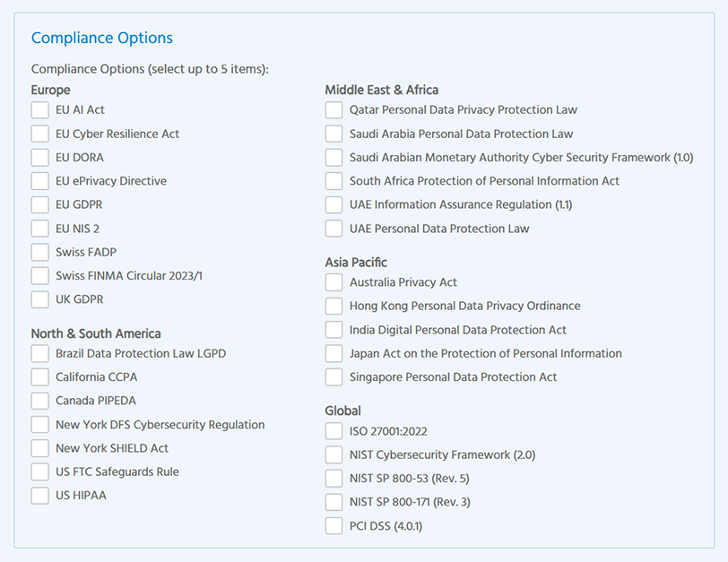728x562 pixels.
Task: Check Qatar Personal Data Privacy Protection Law
Action: pos(334,110)
